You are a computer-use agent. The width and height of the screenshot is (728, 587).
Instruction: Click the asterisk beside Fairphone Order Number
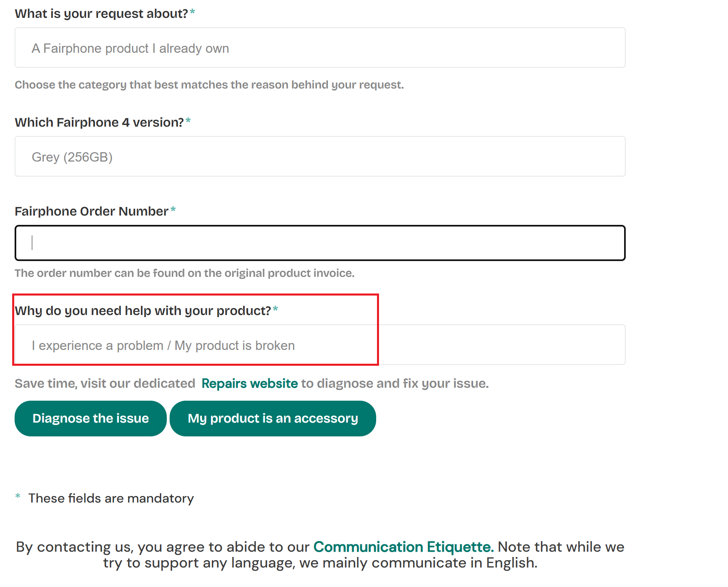[x=173, y=210]
